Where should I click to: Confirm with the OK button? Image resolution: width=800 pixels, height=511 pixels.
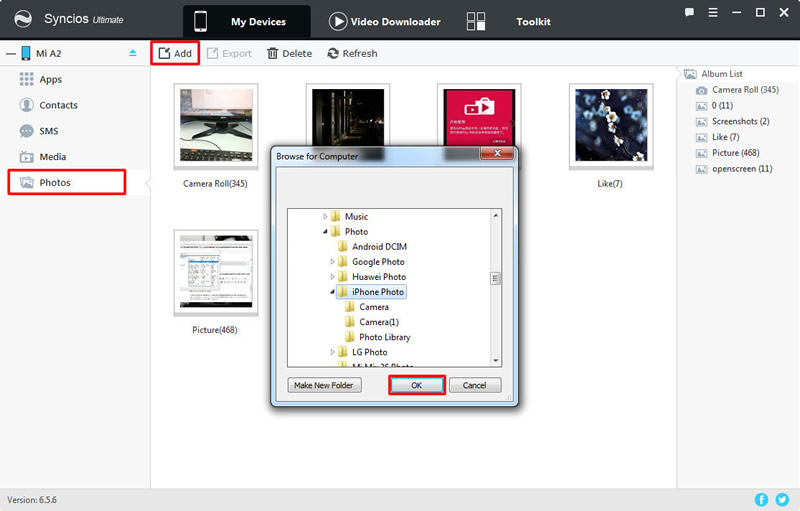coord(417,385)
